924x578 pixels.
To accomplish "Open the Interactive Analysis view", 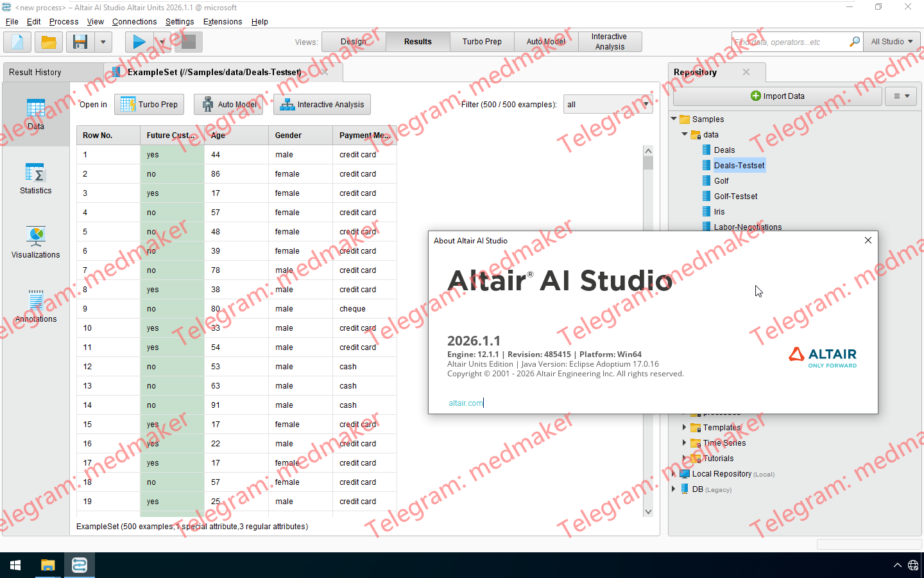I will tap(610, 42).
